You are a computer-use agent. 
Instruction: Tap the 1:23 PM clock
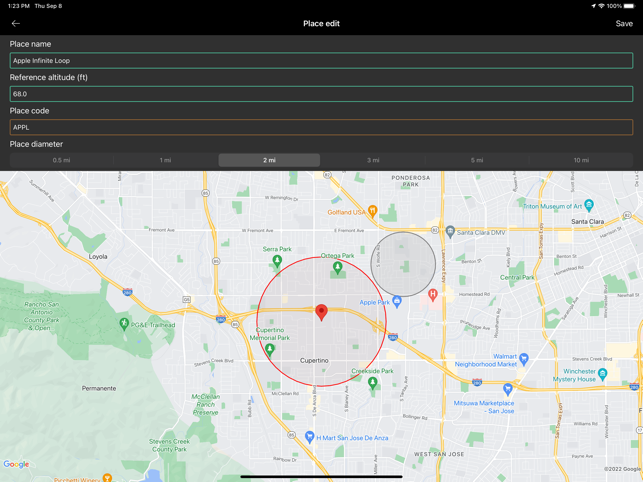pos(19,6)
